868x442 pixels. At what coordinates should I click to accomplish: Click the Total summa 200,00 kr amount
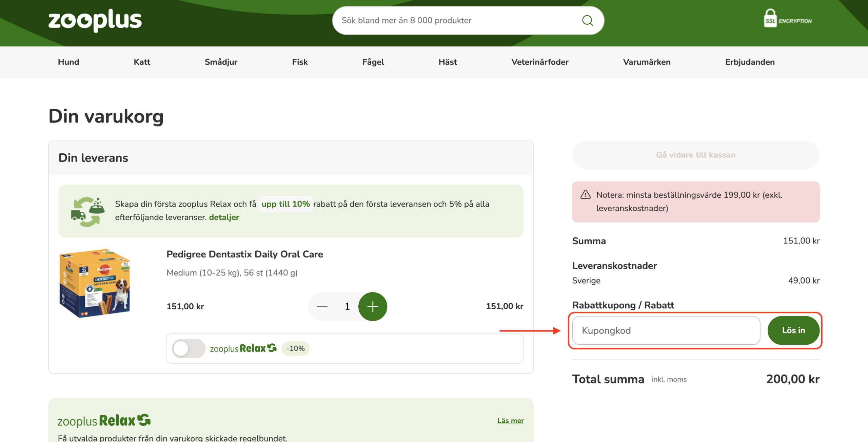coord(793,379)
